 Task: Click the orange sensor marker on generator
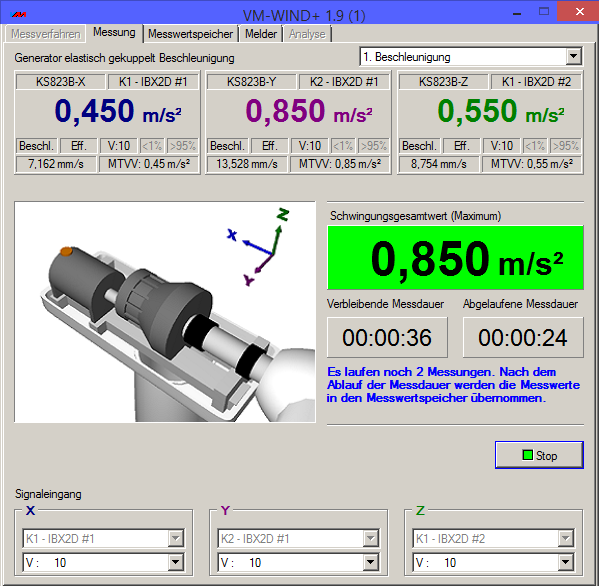coord(66,251)
